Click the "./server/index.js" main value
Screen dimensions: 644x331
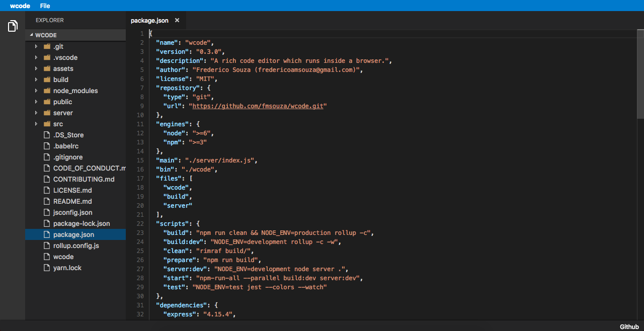click(x=219, y=160)
